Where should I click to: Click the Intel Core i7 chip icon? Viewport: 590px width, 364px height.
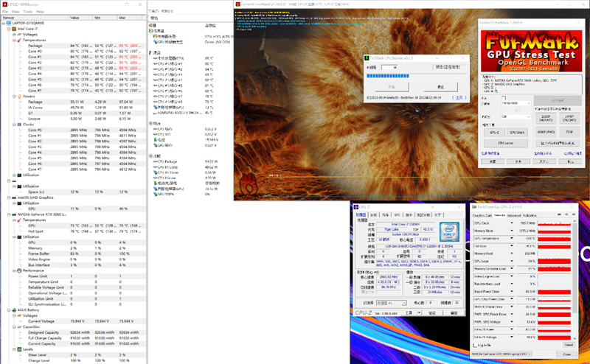tap(14, 29)
